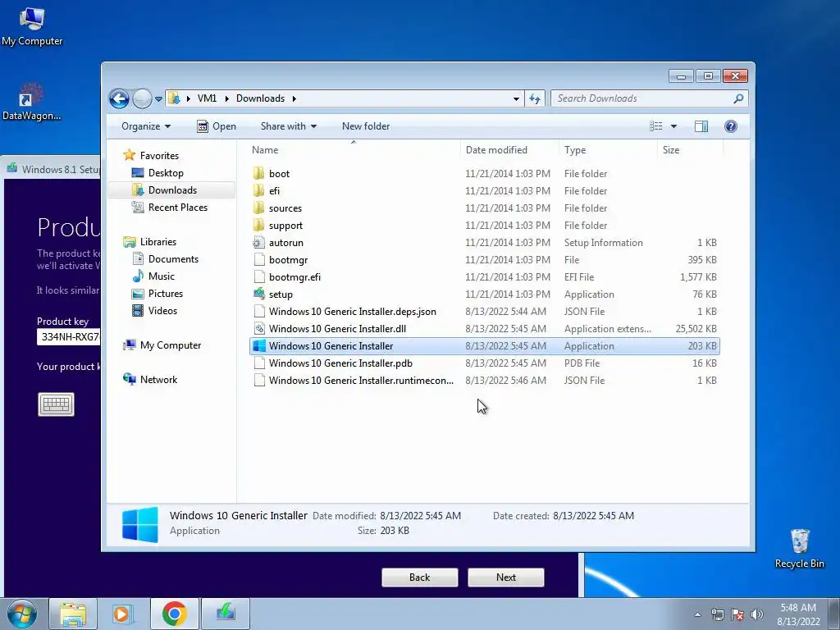Sort by Name column header
Screen dimensions: 840x630
pyautogui.click(x=354, y=150)
